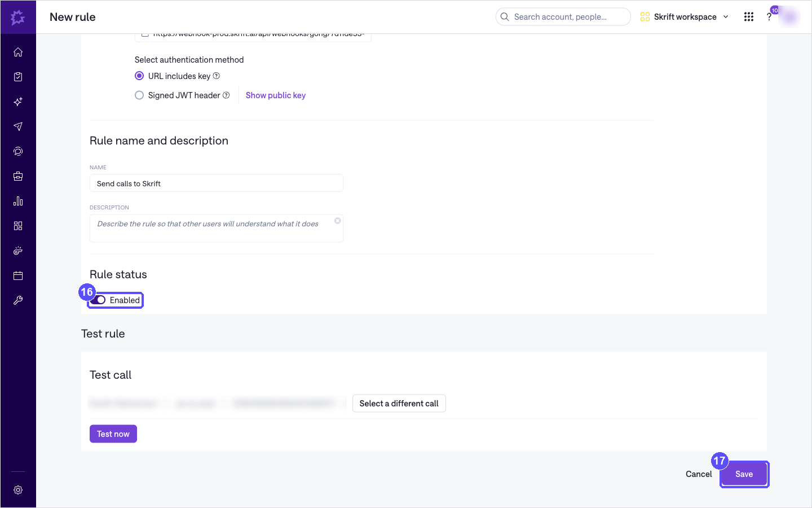Click the "Test call" heading
The width and height of the screenshot is (812, 508).
pos(111,375)
